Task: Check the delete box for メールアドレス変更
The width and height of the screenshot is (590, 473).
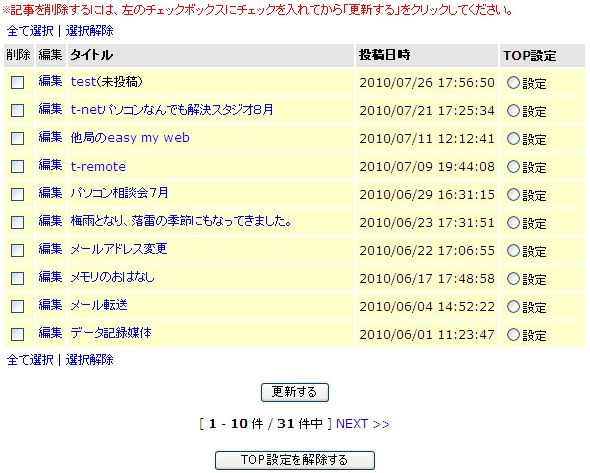Action: tap(17, 250)
